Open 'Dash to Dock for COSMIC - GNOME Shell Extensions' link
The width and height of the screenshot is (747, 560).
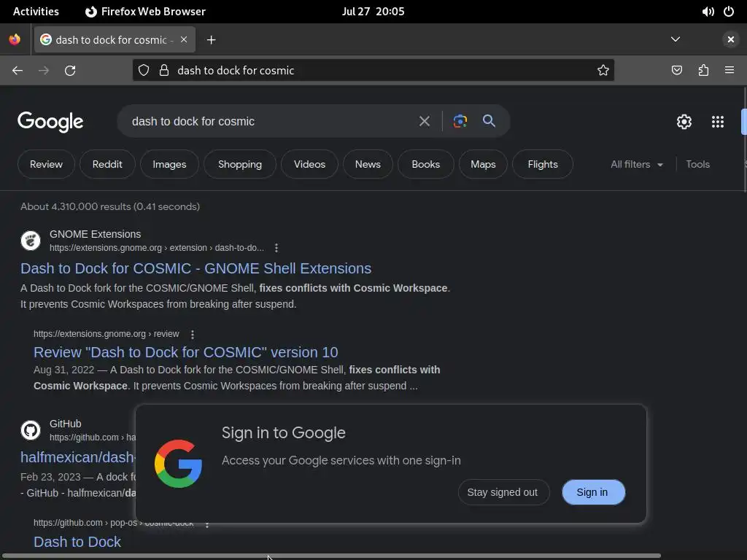196,268
